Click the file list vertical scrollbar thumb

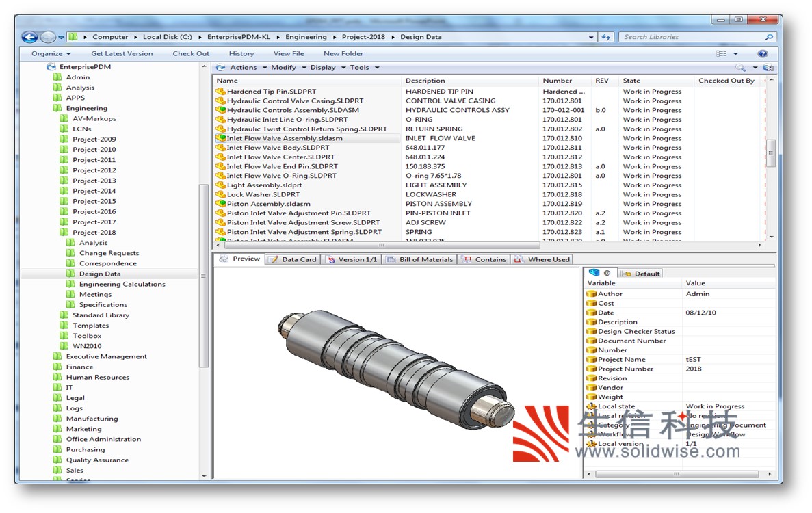[771, 153]
